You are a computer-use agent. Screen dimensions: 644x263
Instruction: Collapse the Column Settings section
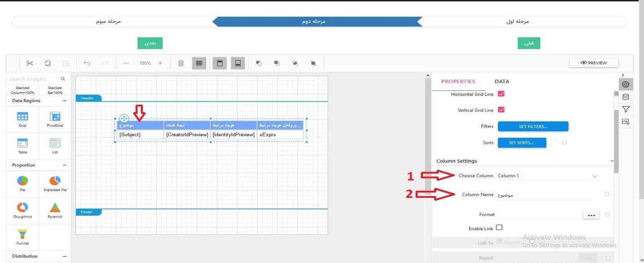tap(612, 161)
